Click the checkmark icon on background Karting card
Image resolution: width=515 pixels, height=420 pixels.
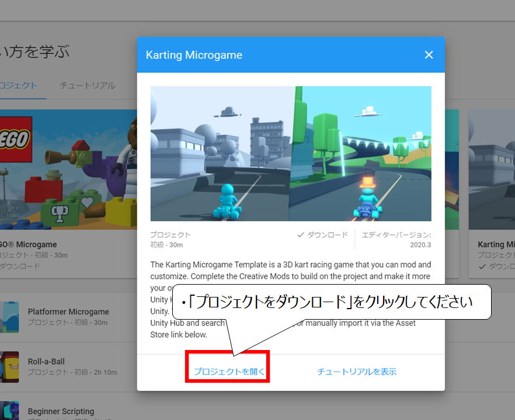coord(482,267)
